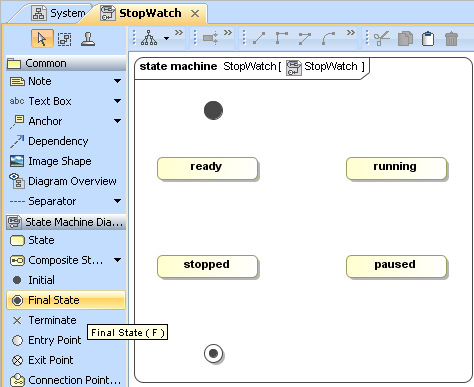Select the Connection Point Reference tool
This screenshot has height=387, width=474.
pos(65,380)
